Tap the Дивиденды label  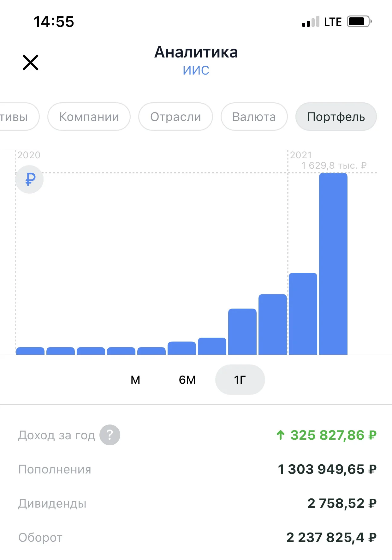pyautogui.click(x=52, y=503)
